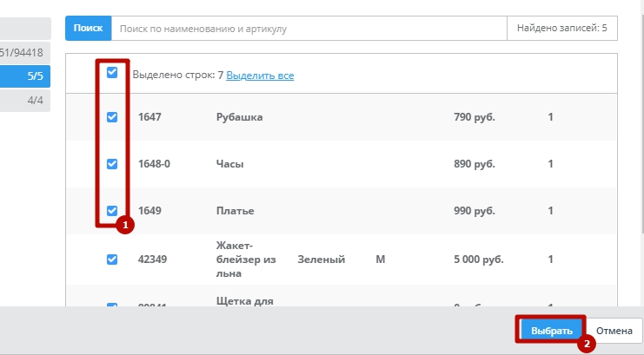Select the highlighted 5/5 sidebar item
This screenshot has width=644, height=355.
tap(25, 76)
